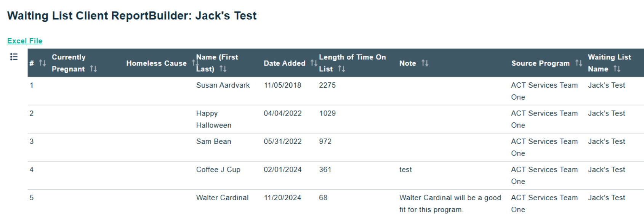
Task: Download the Excel File link
Action: pos(25,41)
